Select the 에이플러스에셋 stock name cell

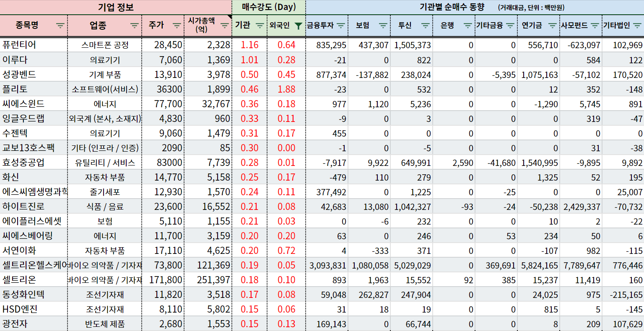click(x=34, y=221)
